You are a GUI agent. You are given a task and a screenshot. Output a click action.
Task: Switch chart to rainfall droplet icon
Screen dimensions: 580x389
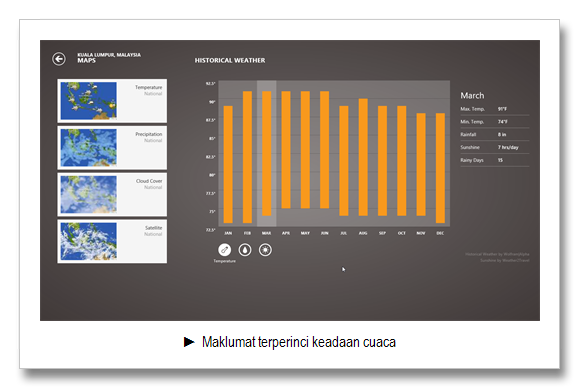[x=245, y=250]
